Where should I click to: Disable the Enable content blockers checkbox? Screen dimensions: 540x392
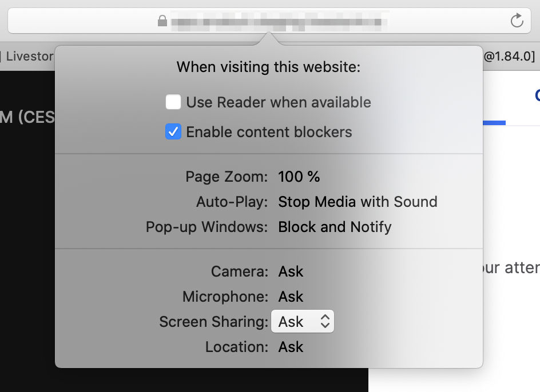click(x=173, y=131)
